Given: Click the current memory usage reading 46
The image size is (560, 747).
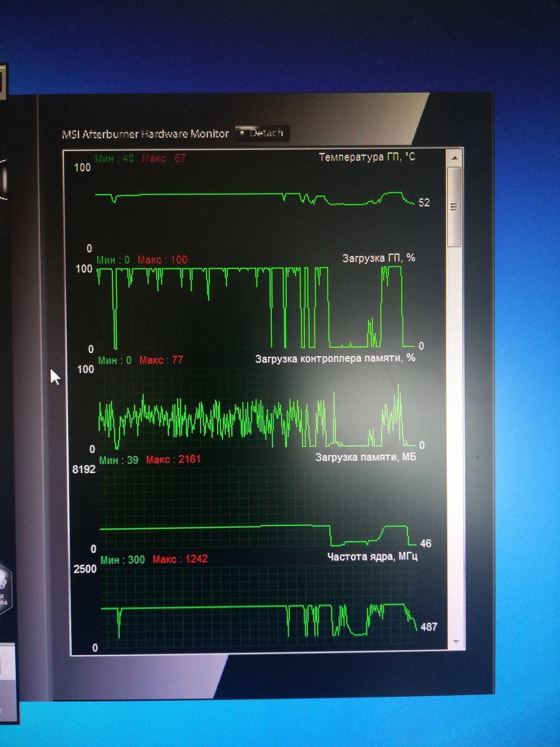Looking at the screenshot, I should tap(426, 544).
